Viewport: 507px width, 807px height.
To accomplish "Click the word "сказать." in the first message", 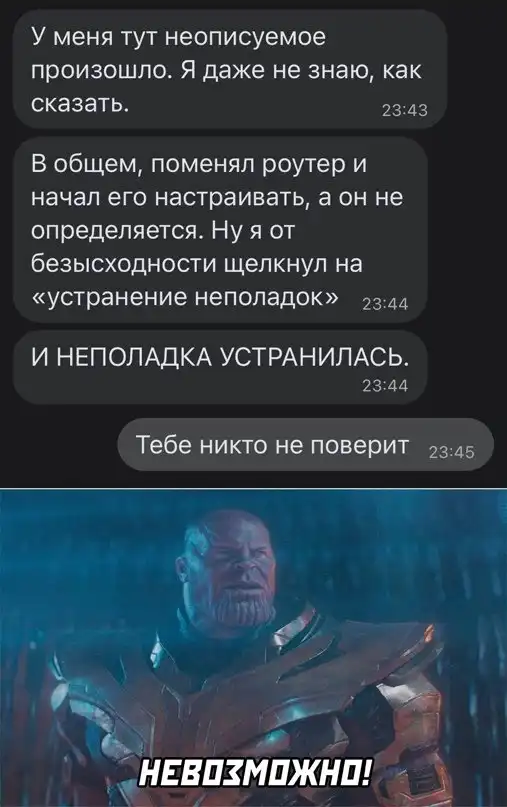I will tap(80, 103).
